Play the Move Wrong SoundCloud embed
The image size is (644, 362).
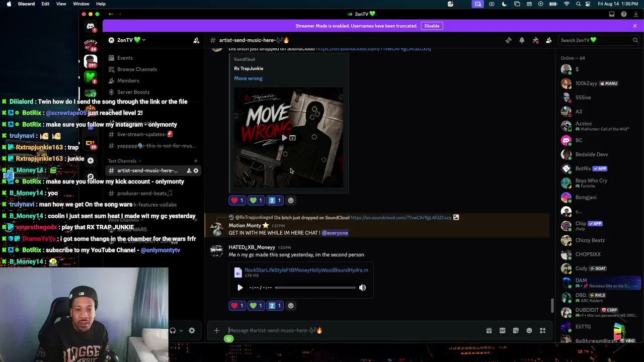click(x=284, y=138)
